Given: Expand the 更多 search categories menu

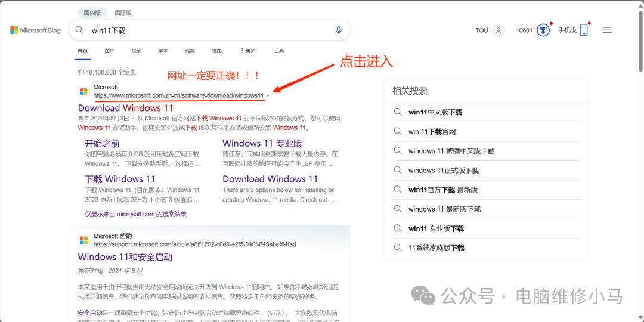Looking at the screenshot, I should tap(248, 51).
